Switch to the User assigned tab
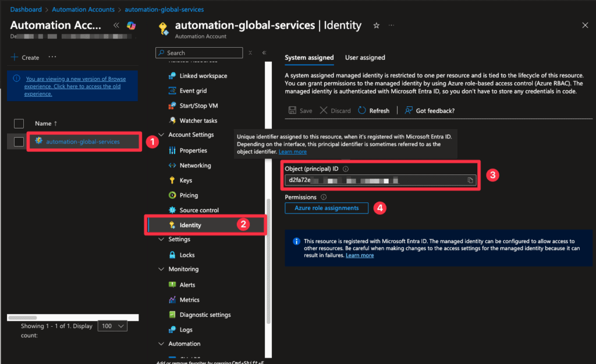Screen dimensions: 596x364 [365, 58]
